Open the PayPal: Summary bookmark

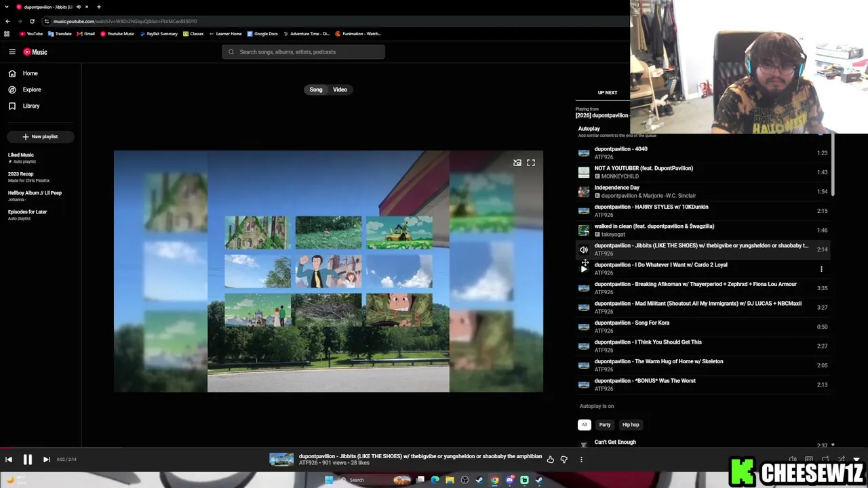(x=159, y=34)
